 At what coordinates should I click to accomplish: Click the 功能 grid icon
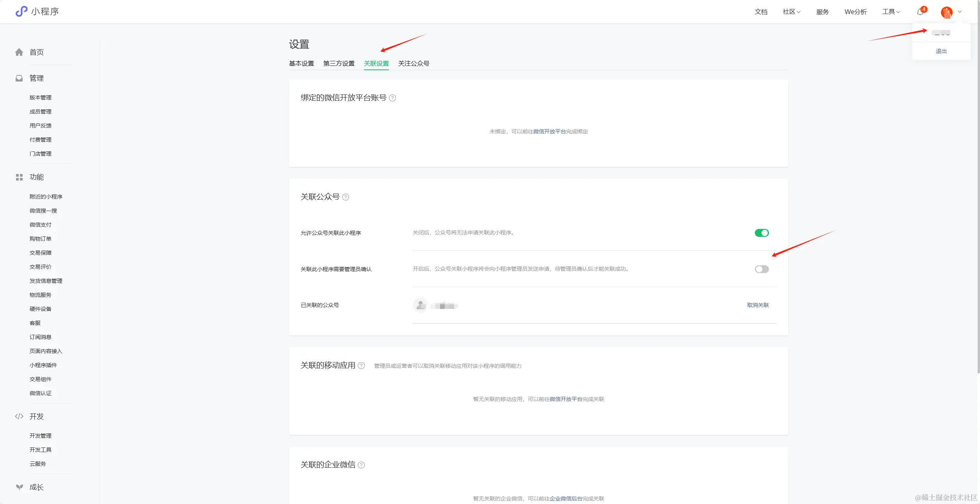(19, 177)
